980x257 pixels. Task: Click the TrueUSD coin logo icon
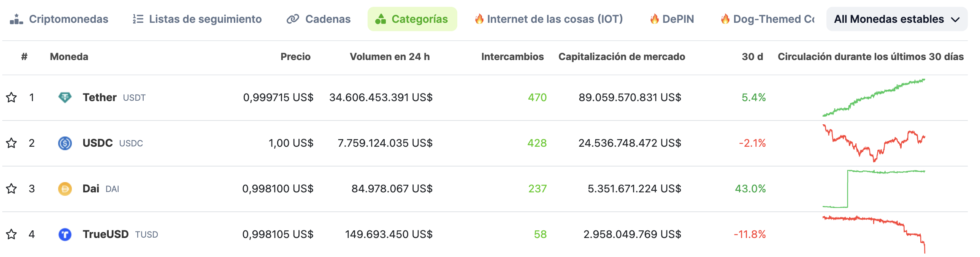(x=65, y=235)
